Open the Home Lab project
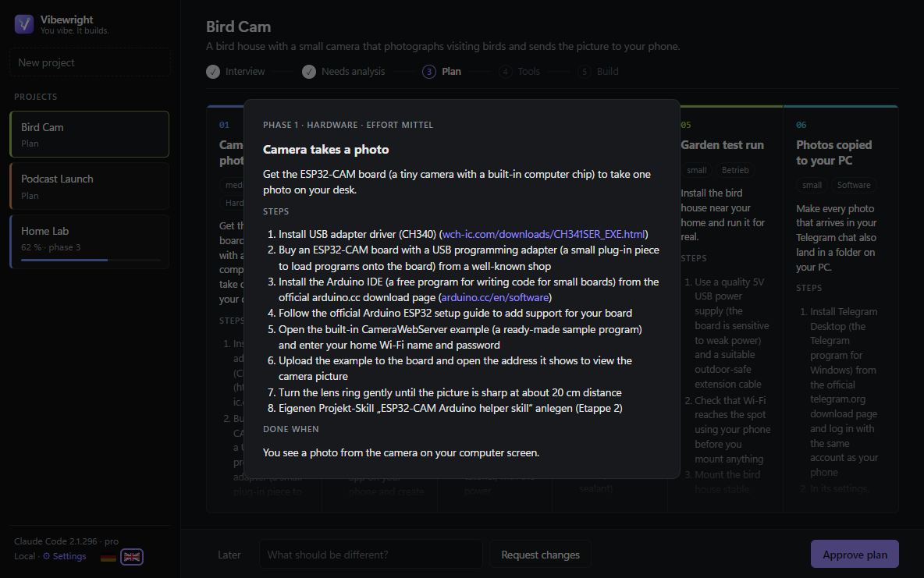The image size is (924, 578). coord(90,242)
